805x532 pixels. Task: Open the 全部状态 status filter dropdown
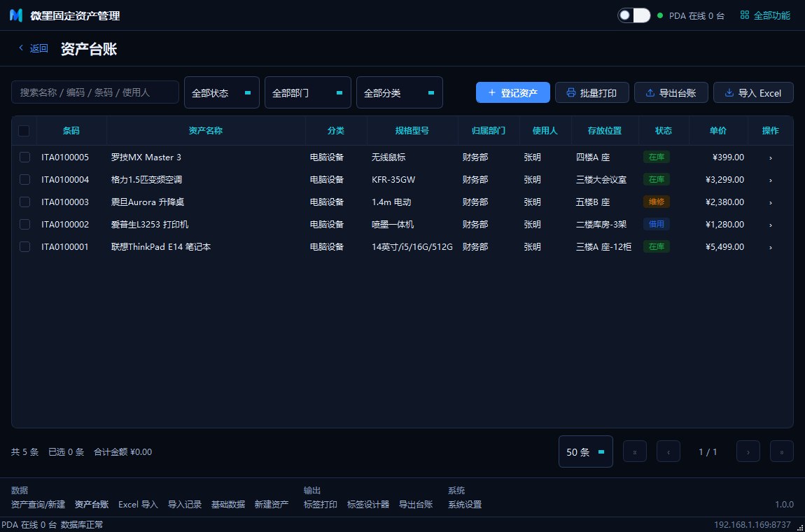[x=222, y=92]
